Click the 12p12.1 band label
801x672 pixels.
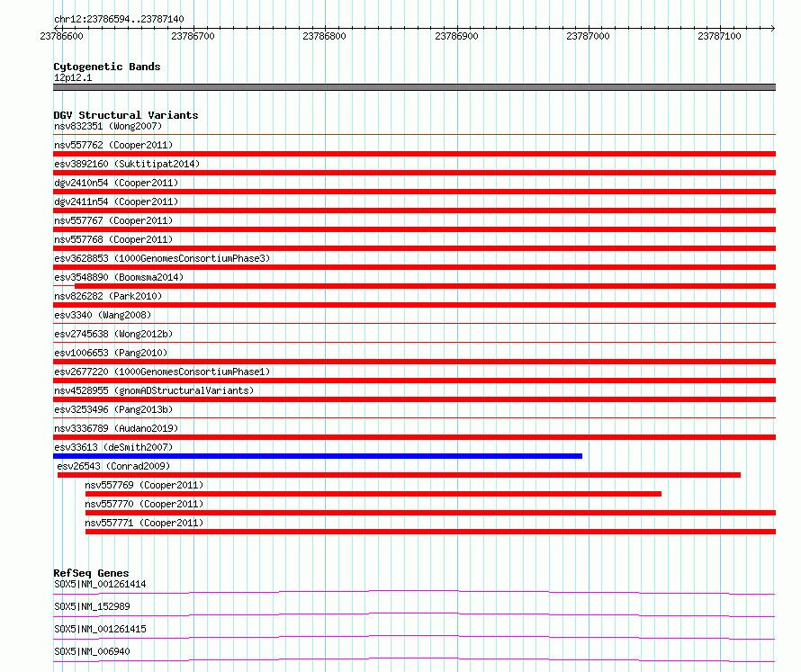click(x=73, y=77)
